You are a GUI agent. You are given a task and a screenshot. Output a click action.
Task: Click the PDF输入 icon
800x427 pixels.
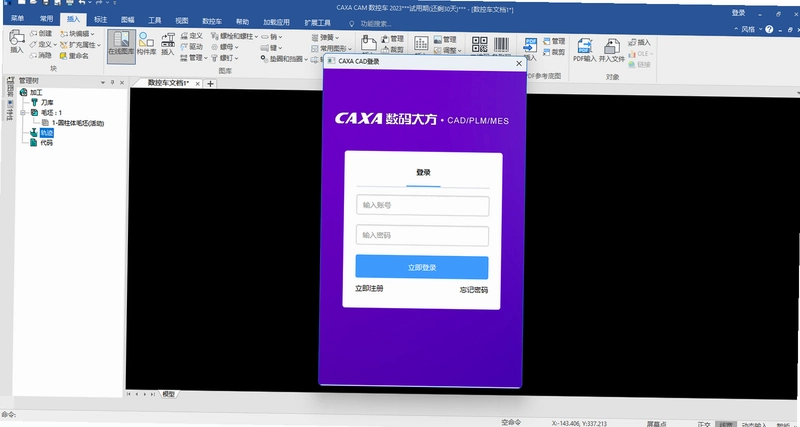(584, 46)
